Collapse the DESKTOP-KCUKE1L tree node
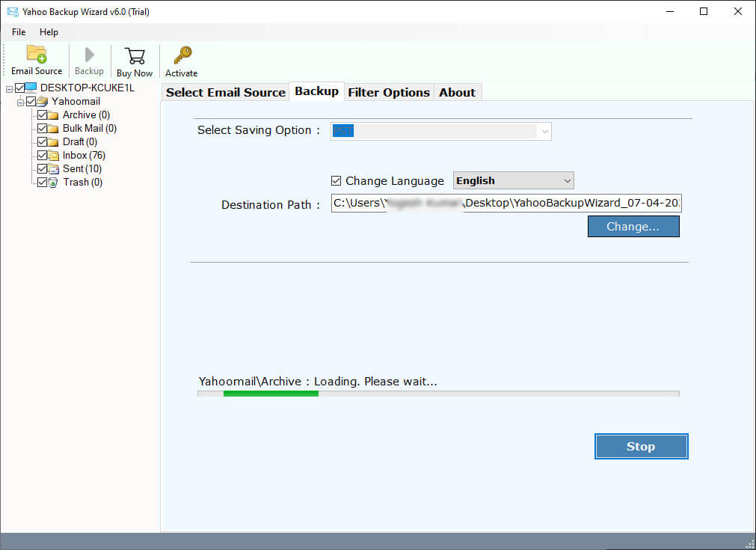Viewport: 756px width, 550px height. [x=9, y=89]
